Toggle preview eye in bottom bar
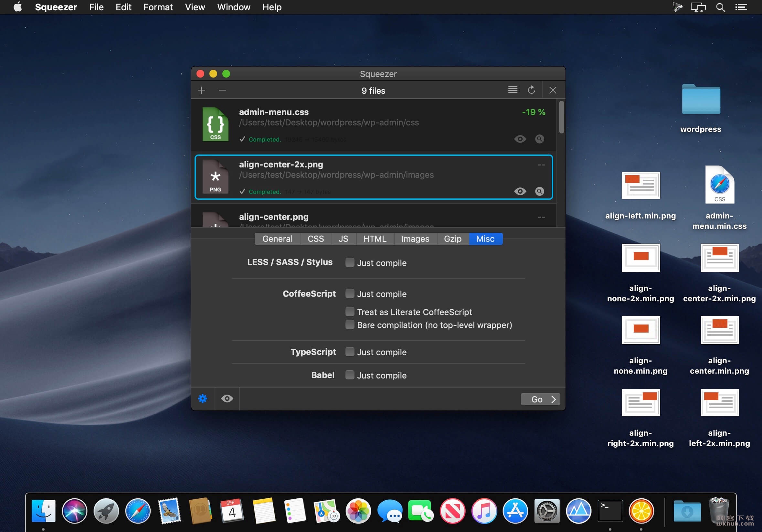 227,399
